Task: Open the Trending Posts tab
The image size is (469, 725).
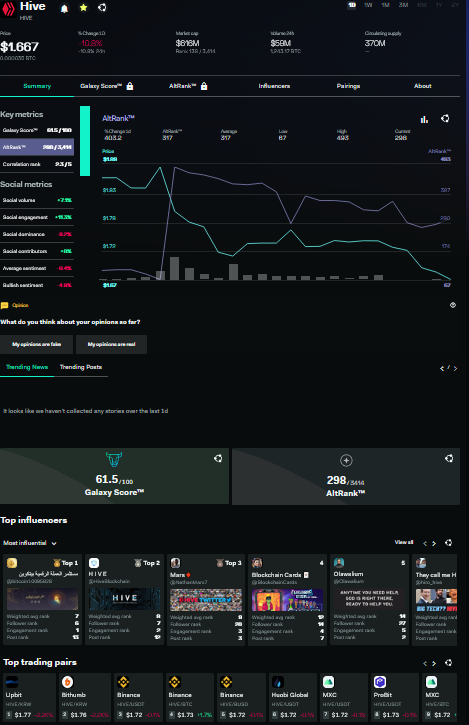Action: (x=81, y=367)
